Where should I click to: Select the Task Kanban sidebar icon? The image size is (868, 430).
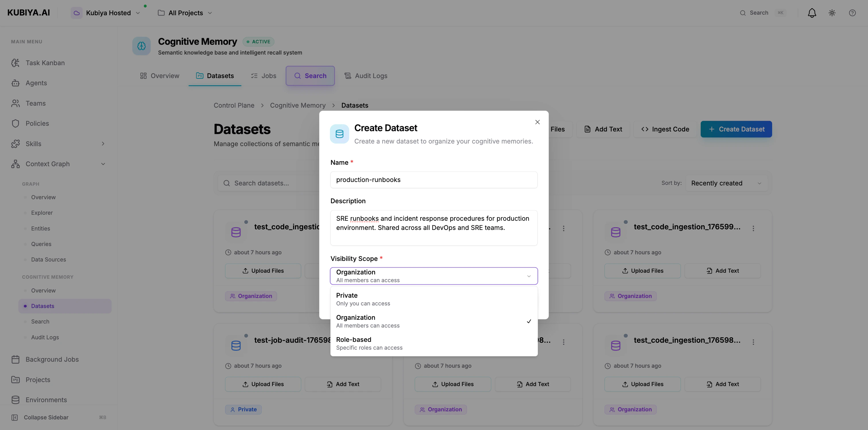pyautogui.click(x=15, y=63)
